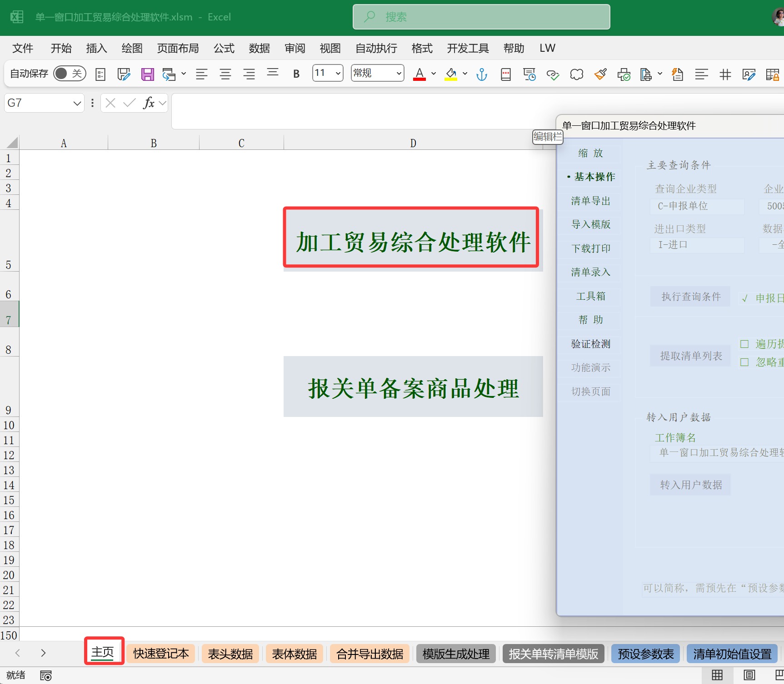Image resolution: width=784 pixels, height=684 pixels.
Task: Toggle Bold formatting
Action: 296,74
